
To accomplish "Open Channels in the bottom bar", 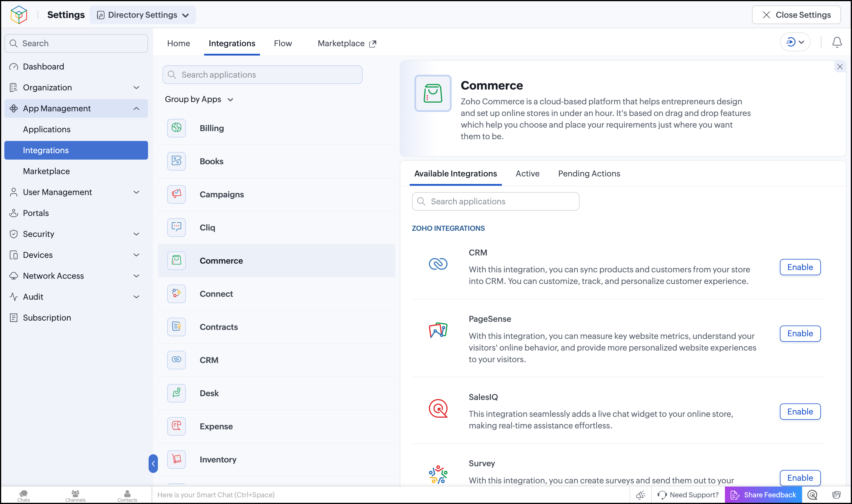I will [x=75, y=496].
